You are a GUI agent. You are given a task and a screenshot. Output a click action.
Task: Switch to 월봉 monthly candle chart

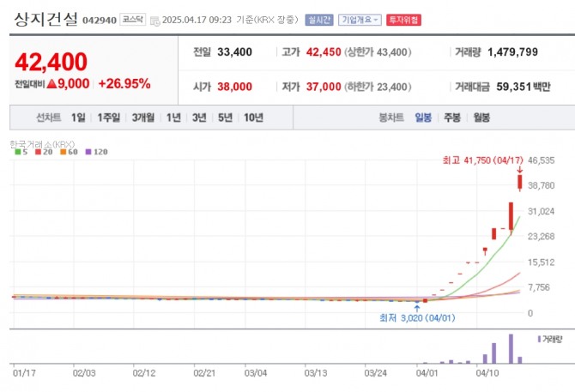(x=481, y=118)
